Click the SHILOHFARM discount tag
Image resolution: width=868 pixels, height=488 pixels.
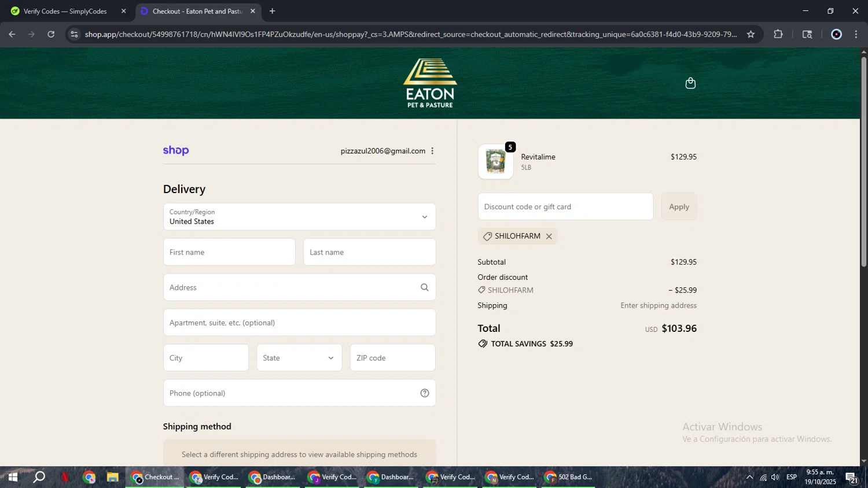517,236
